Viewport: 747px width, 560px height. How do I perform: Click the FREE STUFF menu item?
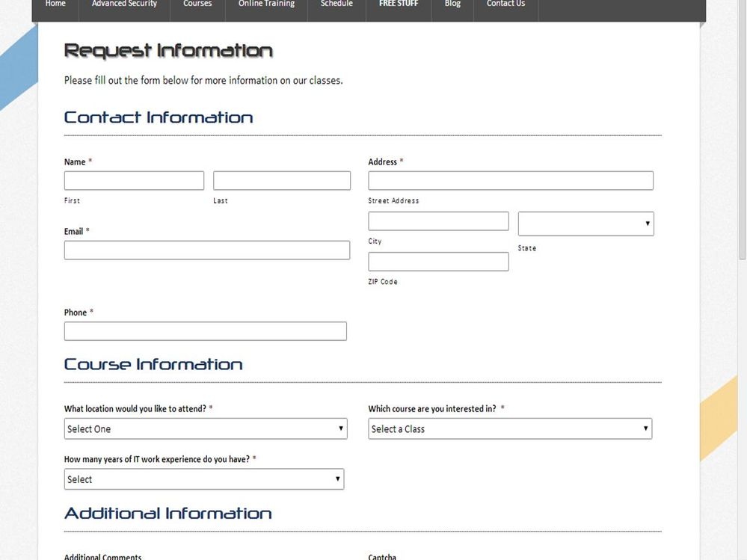click(399, 4)
